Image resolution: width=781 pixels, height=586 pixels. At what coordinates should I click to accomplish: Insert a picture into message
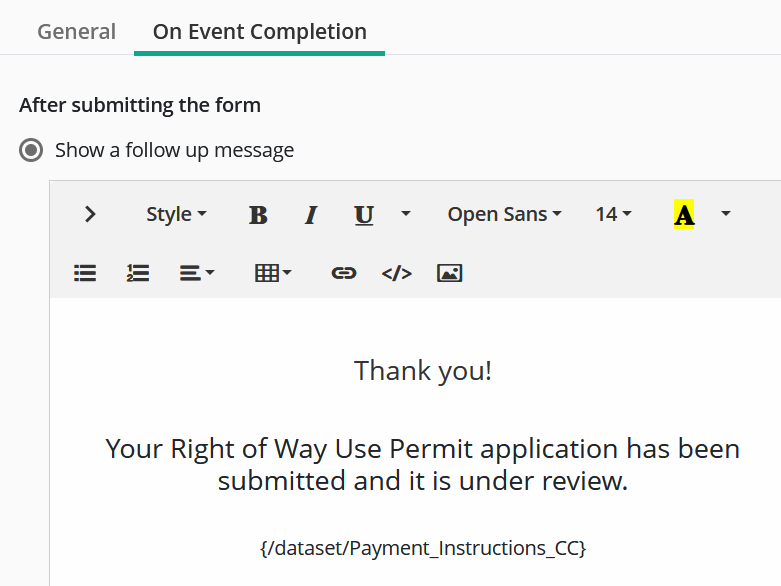[x=450, y=273]
